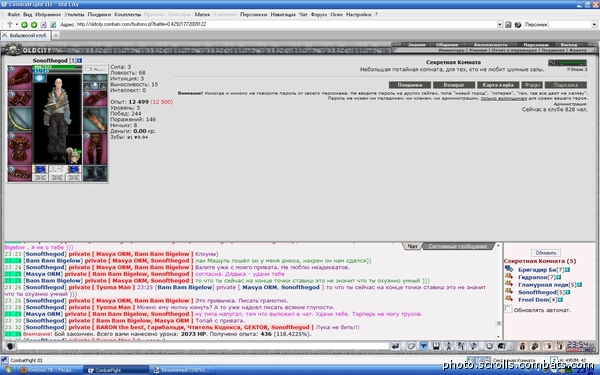
Task: Click the green refresh page icon in toolbar
Action: [x=53, y=24]
